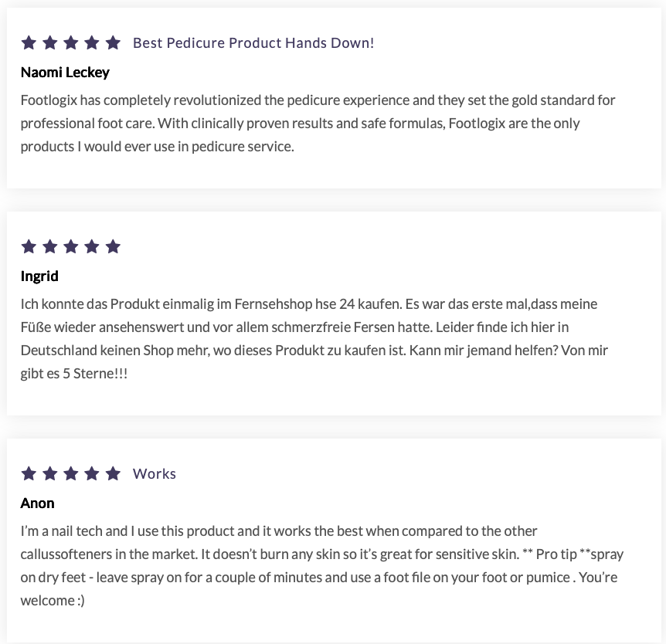Image resolution: width=666 pixels, height=644 pixels.
Task: Click second star in Naomi Leckey's review
Action: click(50, 43)
